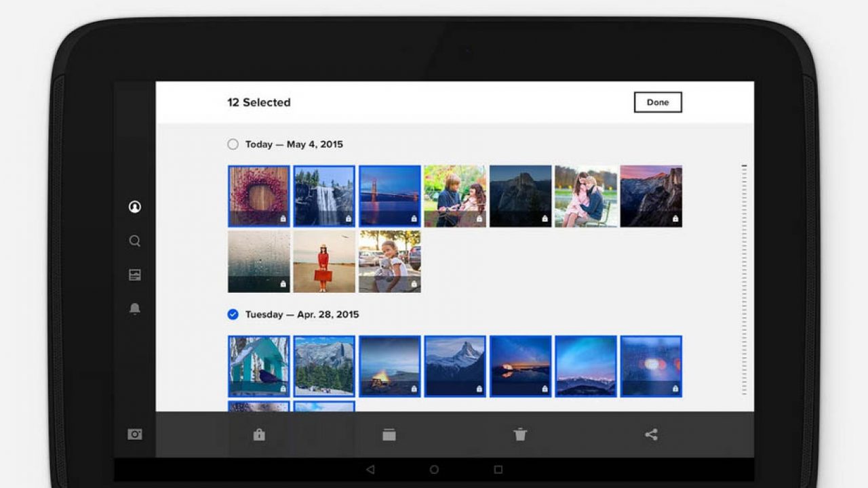Viewport: 868px width, 488px height.
Task: Tap the Android recent apps button
Action: coord(498,469)
